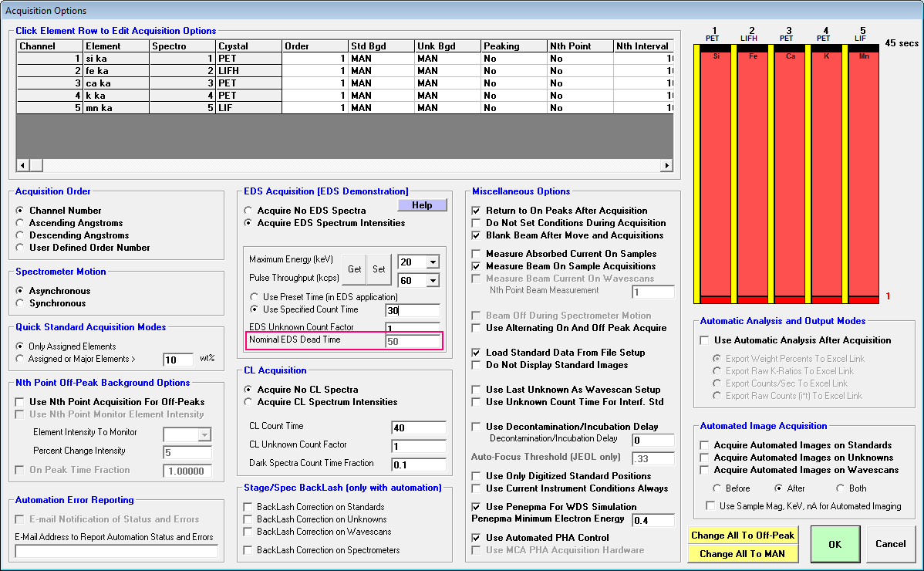Open the Pulse Throughput kcps dropdown

tap(432, 280)
